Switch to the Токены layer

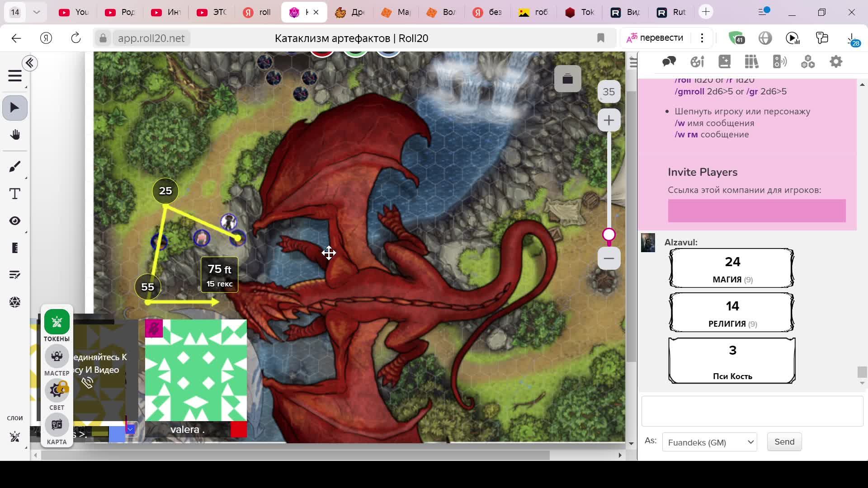57,322
